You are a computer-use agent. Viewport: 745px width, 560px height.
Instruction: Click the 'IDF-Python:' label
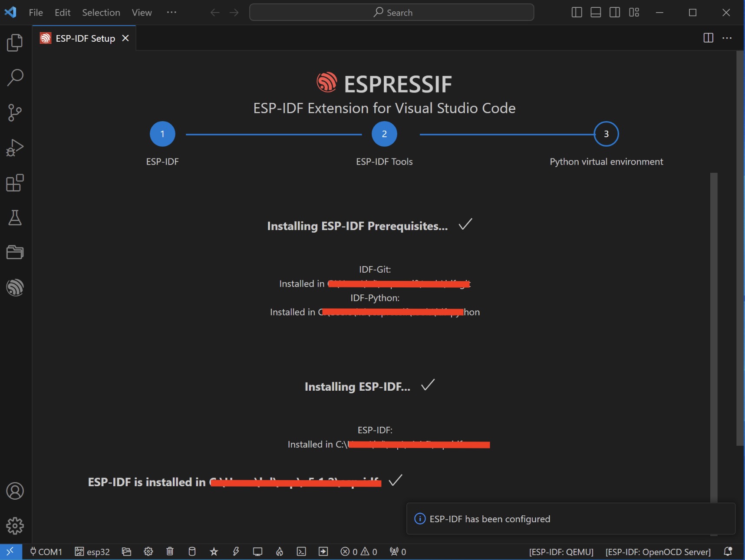click(375, 298)
